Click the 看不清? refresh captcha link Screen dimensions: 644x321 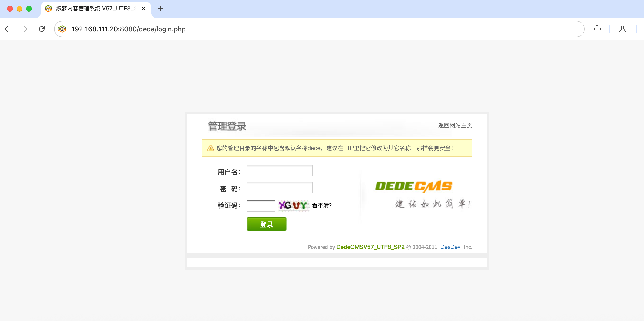pos(322,206)
